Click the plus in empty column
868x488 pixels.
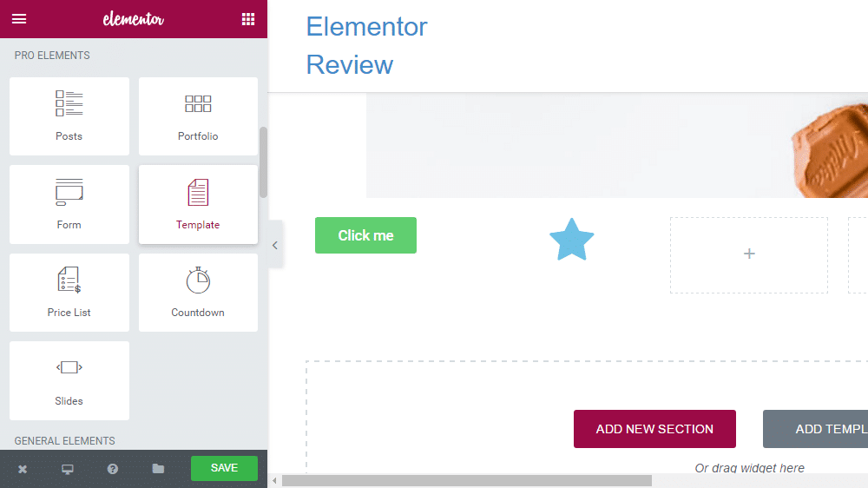pos(749,254)
